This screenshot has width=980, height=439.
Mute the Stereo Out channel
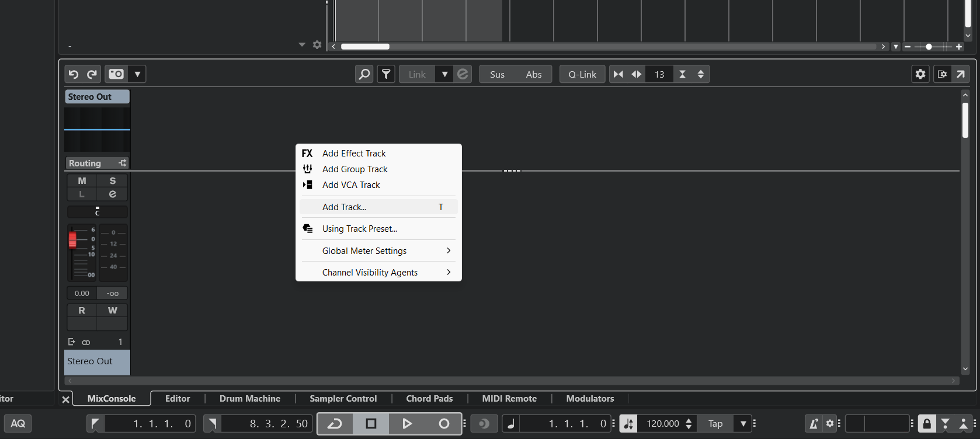click(x=82, y=181)
